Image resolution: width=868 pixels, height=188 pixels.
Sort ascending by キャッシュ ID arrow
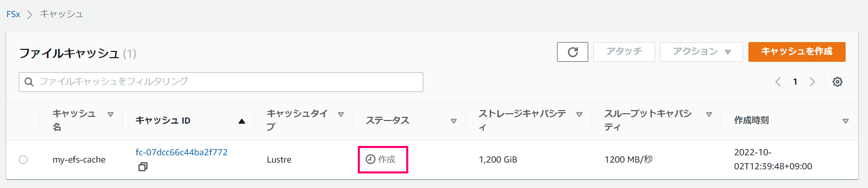click(x=241, y=121)
